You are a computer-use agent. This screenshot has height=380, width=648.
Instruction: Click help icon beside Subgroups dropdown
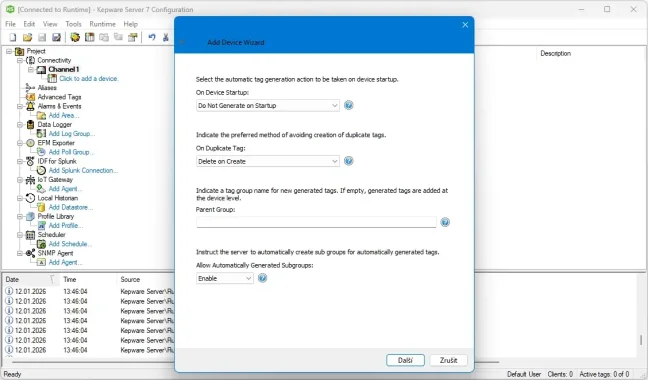(x=262, y=278)
